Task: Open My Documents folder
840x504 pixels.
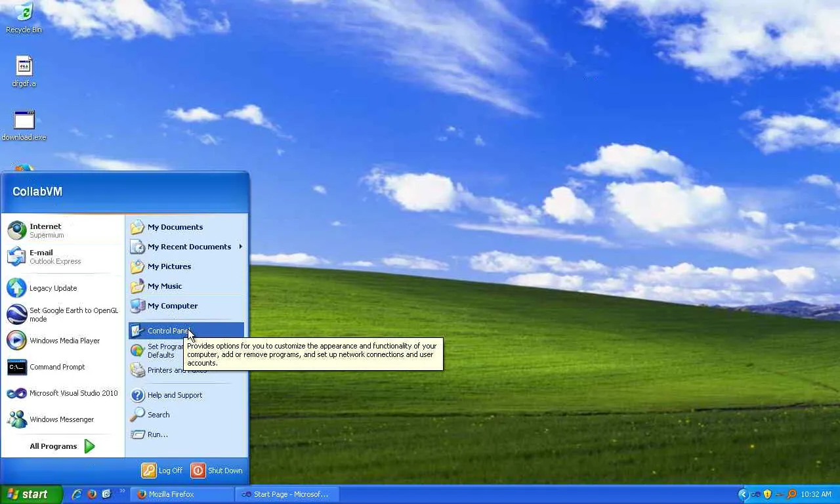Action: 186,227
